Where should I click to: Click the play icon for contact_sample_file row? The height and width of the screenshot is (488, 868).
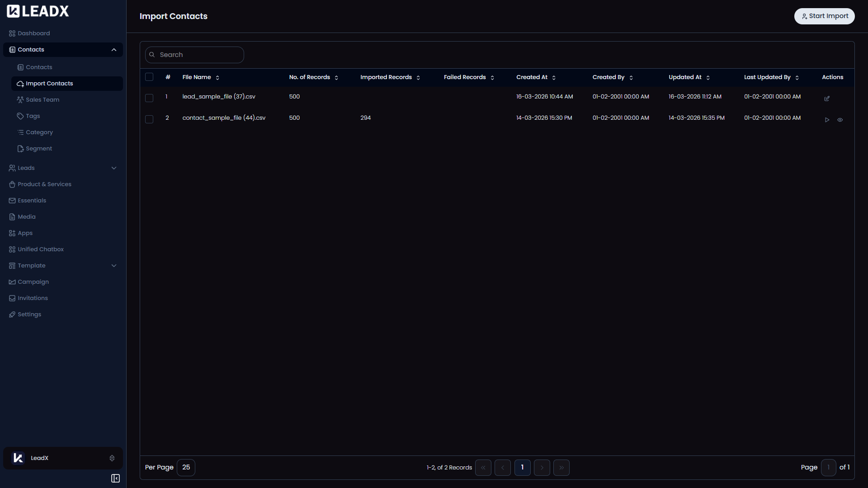coord(827,120)
